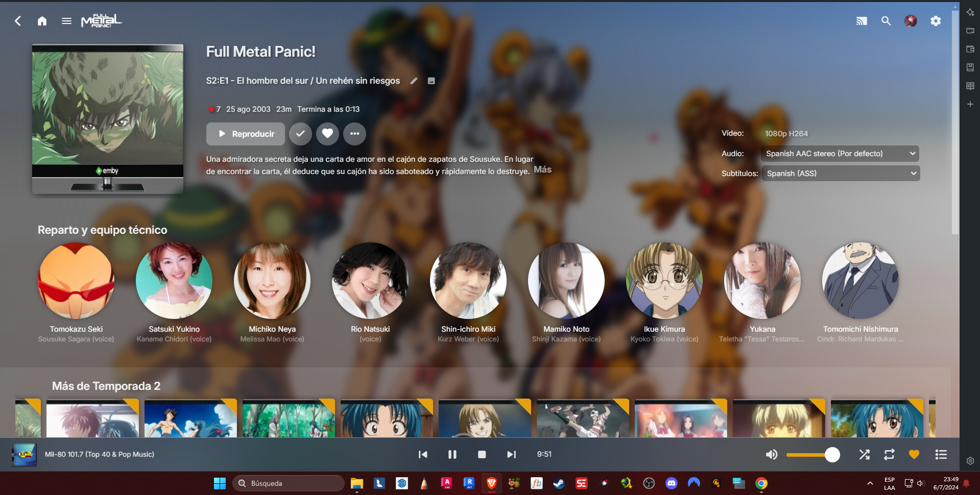The height and width of the screenshot is (495, 980).
Task: Expand the overview with Más
Action: 542,169
